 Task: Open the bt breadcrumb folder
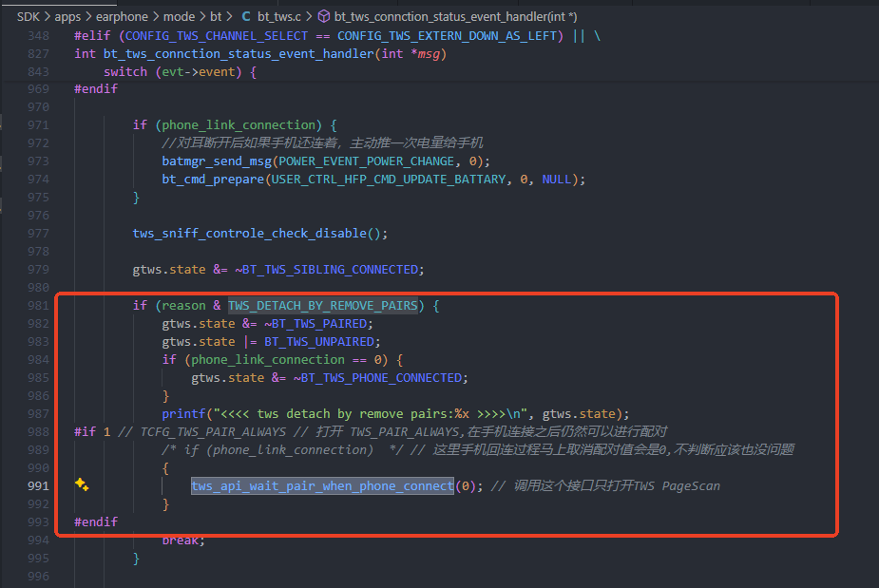pos(216,17)
